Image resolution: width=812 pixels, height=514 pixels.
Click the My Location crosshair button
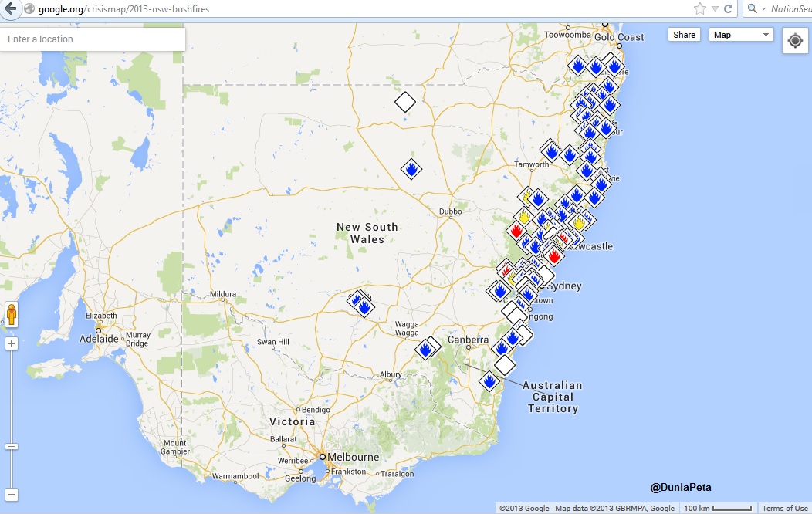[795, 41]
